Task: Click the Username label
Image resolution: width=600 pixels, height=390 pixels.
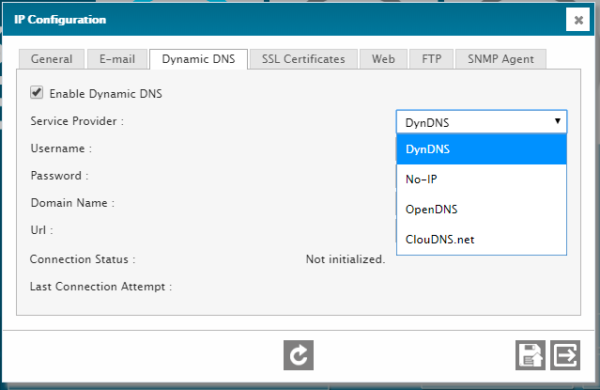Action: [x=61, y=148]
